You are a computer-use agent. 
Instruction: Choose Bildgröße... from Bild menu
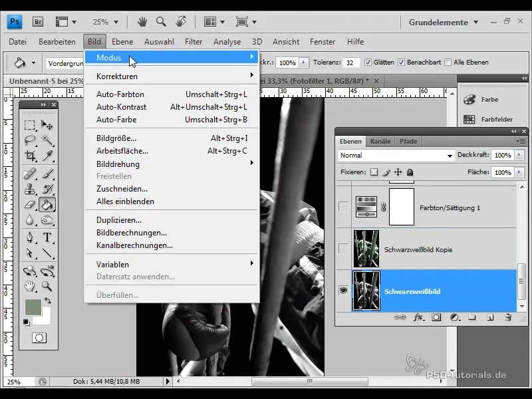(x=172, y=138)
